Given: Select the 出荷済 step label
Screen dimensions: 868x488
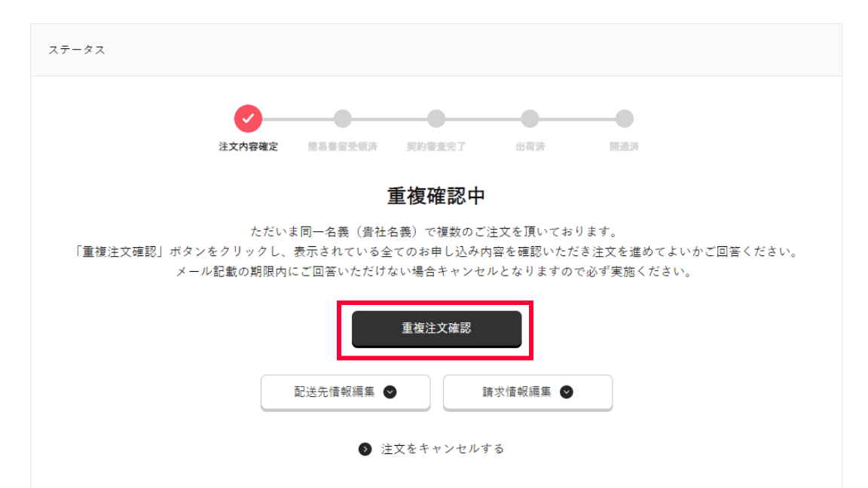Looking at the screenshot, I should [530, 147].
